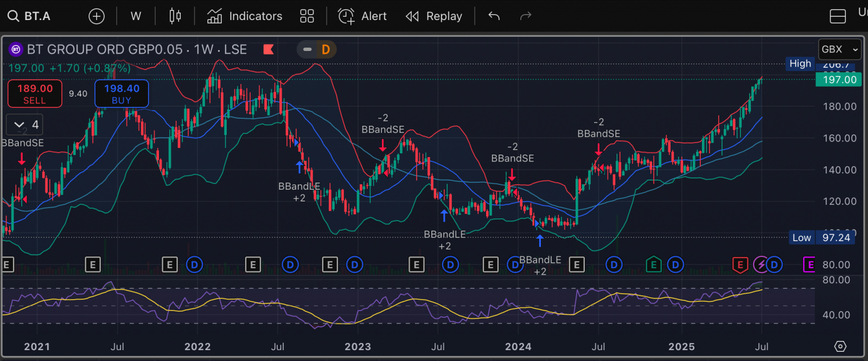Redo the chart action
Image resolution: width=868 pixels, height=361 pixels.
coord(525,16)
